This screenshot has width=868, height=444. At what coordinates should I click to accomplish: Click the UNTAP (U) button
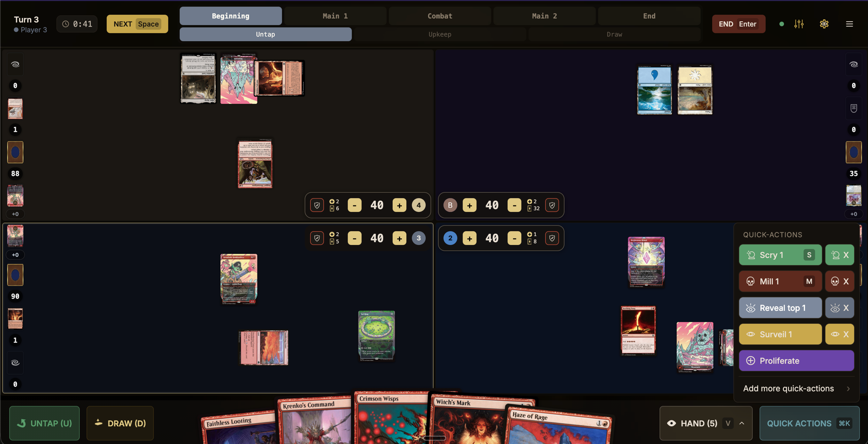point(44,423)
